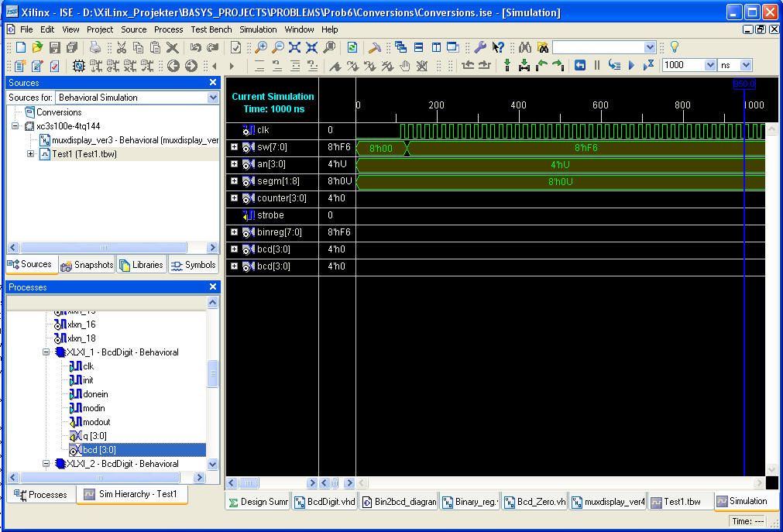The image size is (783, 532).
Task: Open the Test Bench menu
Action: (x=211, y=29)
